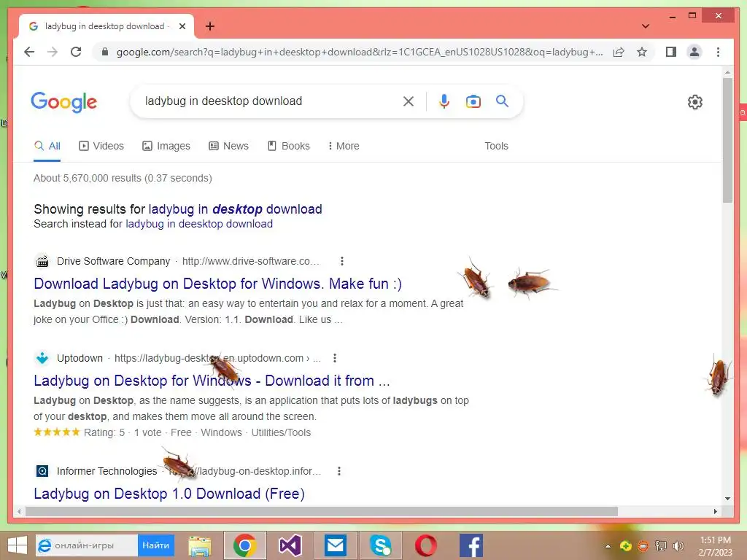Click the browser forward arrow

pyautogui.click(x=53, y=52)
